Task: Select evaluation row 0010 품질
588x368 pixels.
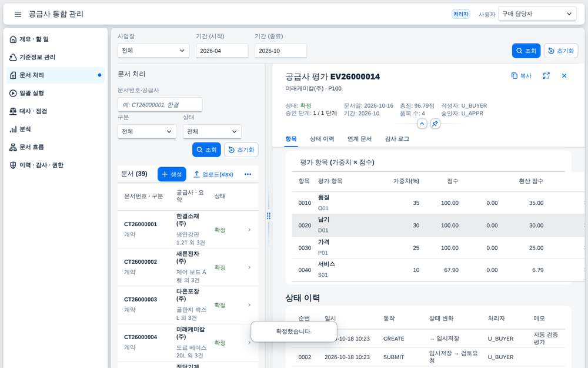Action: [x=438, y=203]
